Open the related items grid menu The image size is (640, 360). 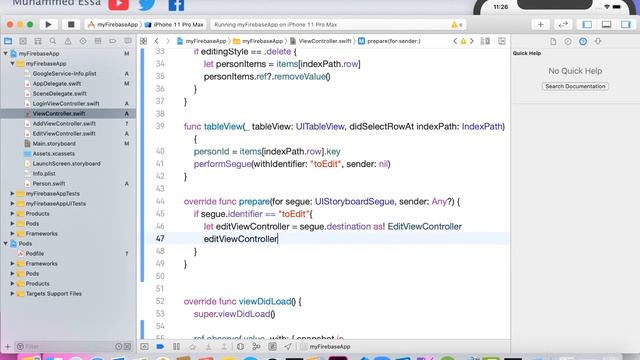click(x=143, y=41)
